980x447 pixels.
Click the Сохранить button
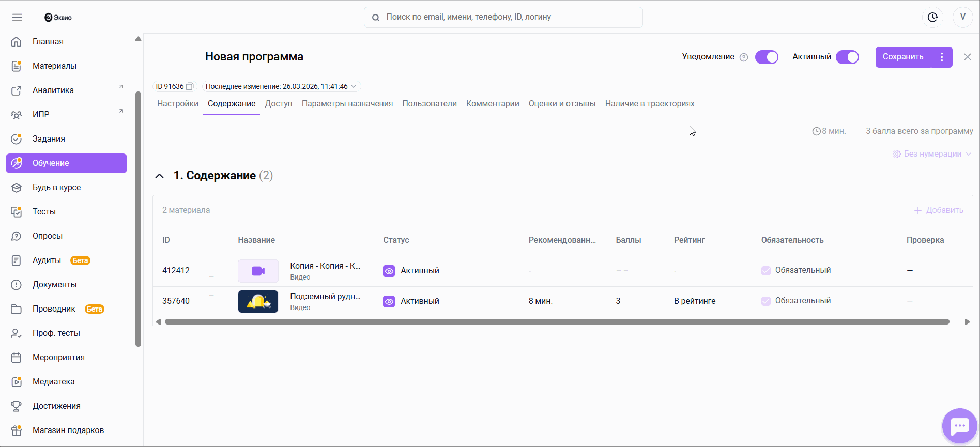tap(902, 57)
